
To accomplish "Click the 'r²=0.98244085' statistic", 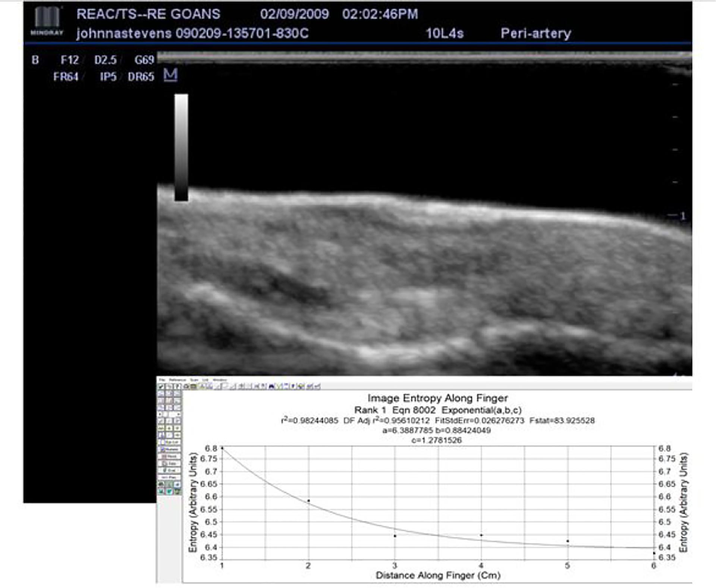I will pos(310,420).
